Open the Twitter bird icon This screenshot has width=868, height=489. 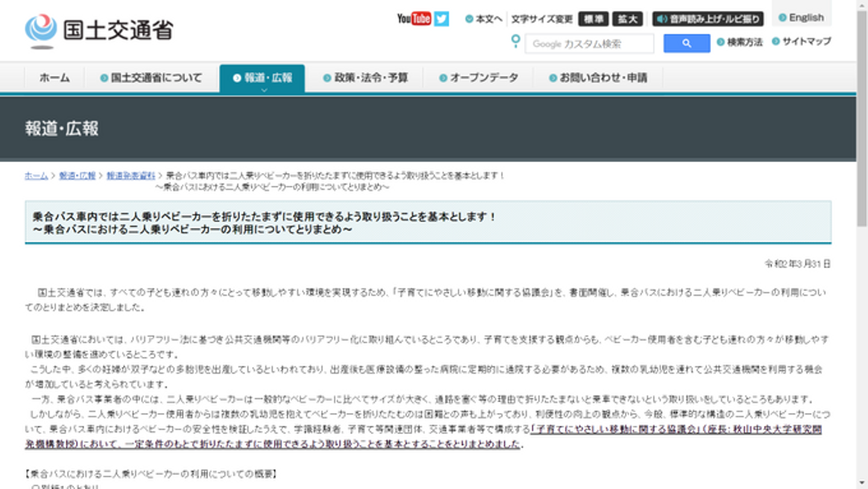[x=442, y=19]
